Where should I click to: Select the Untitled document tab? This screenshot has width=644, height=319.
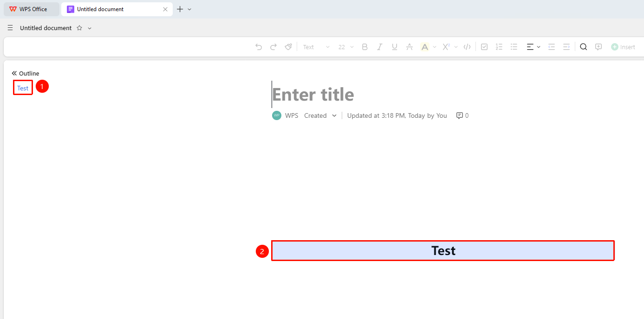click(117, 9)
